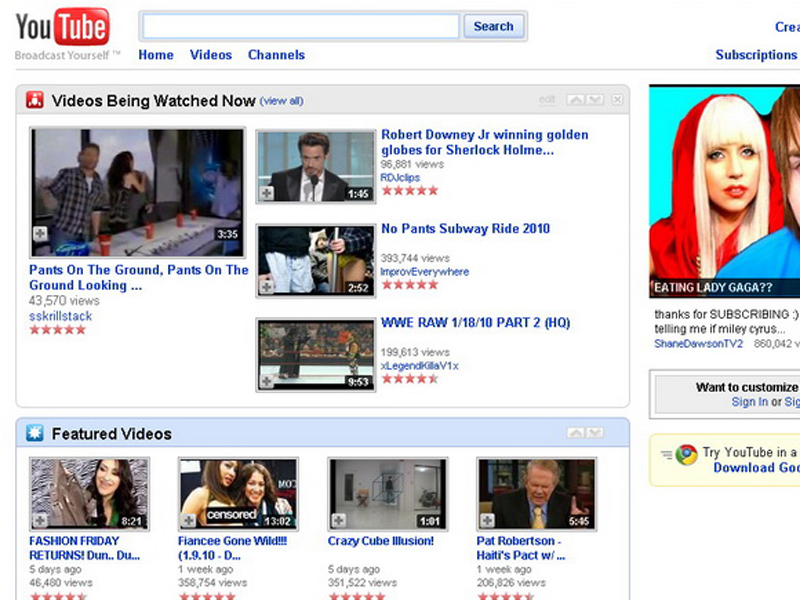Open Fiancee Gone Wild video title
Screen dimensions: 800x600
tap(233, 548)
